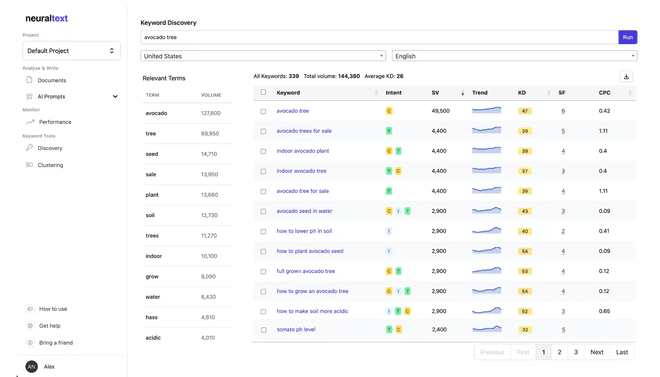Jump to the Last results page
The width and height of the screenshot is (660, 377).
coord(622,352)
